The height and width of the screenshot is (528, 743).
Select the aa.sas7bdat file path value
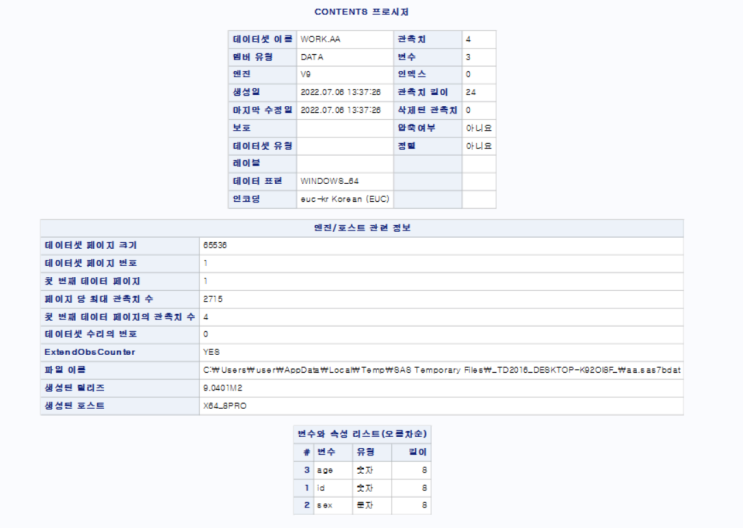(x=442, y=370)
